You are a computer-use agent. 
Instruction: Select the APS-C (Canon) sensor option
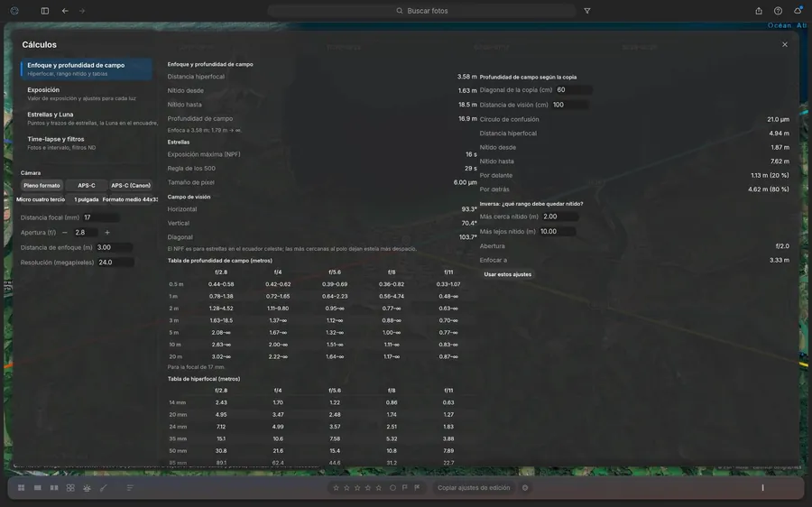131,186
